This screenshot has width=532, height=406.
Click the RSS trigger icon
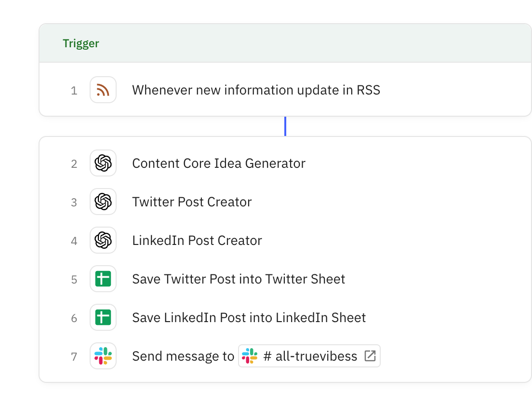coord(103,90)
